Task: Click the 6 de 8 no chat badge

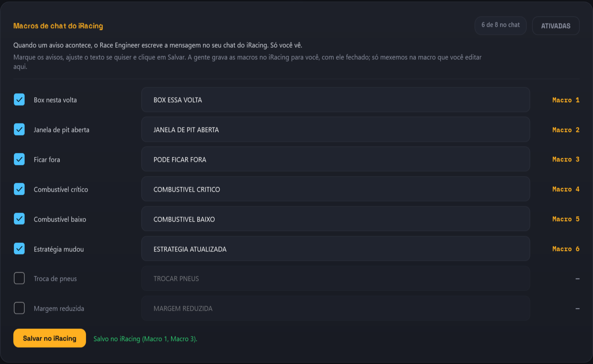Action: [500, 25]
